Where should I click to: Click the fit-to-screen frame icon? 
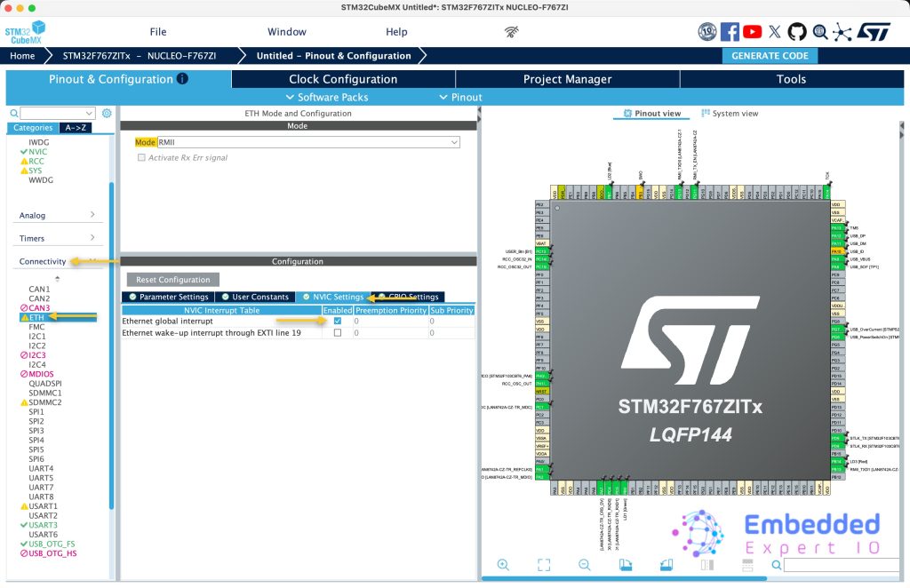click(544, 565)
